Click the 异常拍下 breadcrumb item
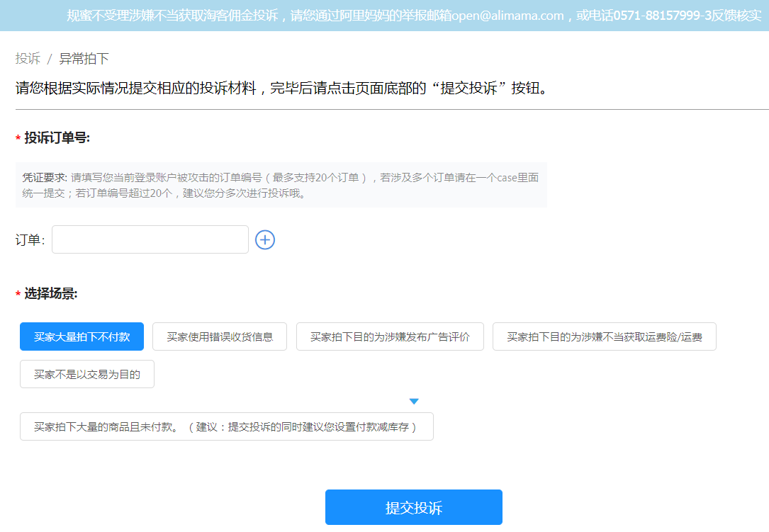The height and width of the screenshot is (532, 769). click(x=84, y=58)
